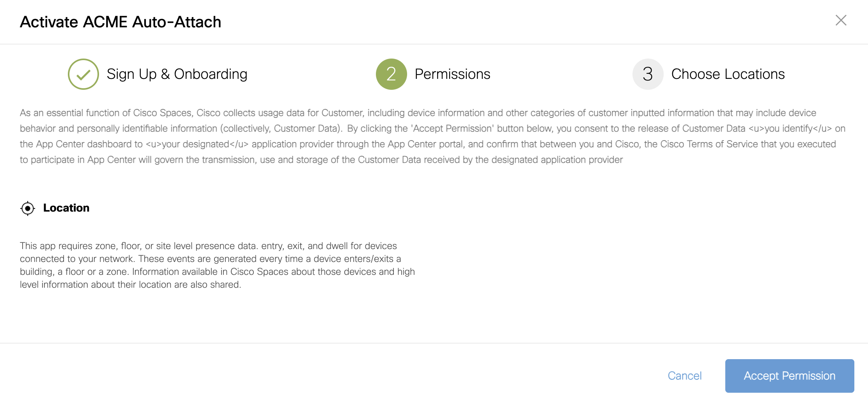The image size is (868, 406).
Task: Click the Location crosshair icon
Action: [28, 208]
